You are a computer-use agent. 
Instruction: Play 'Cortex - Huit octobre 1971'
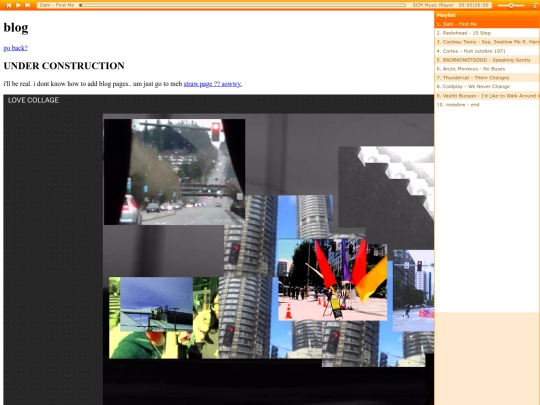tap(487, 51)
